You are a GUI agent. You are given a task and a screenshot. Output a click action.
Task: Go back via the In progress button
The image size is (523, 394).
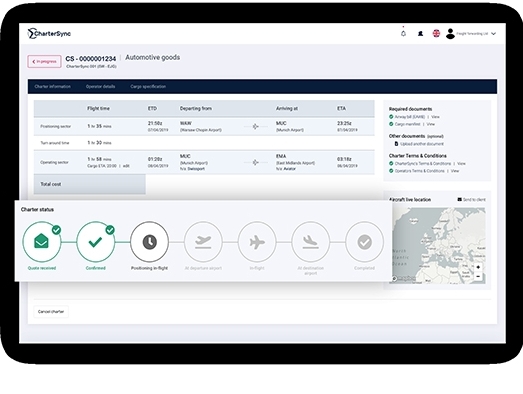[x=44, y=61]
